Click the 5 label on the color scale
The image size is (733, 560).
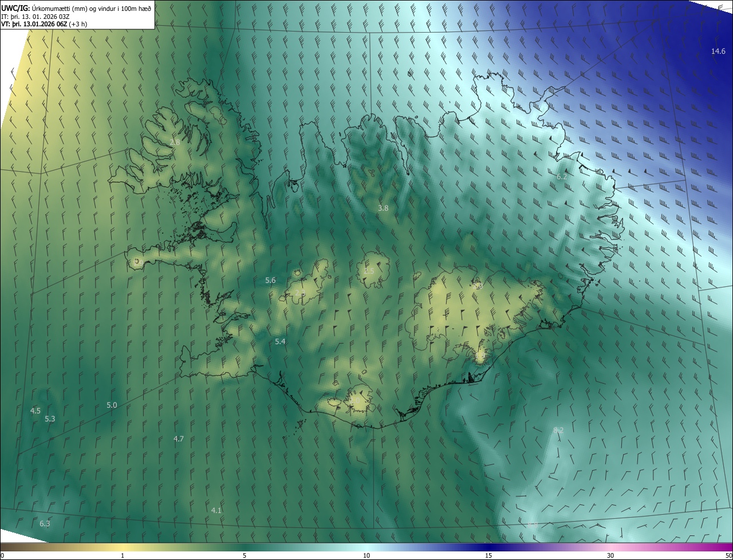(x=245, y=555)
